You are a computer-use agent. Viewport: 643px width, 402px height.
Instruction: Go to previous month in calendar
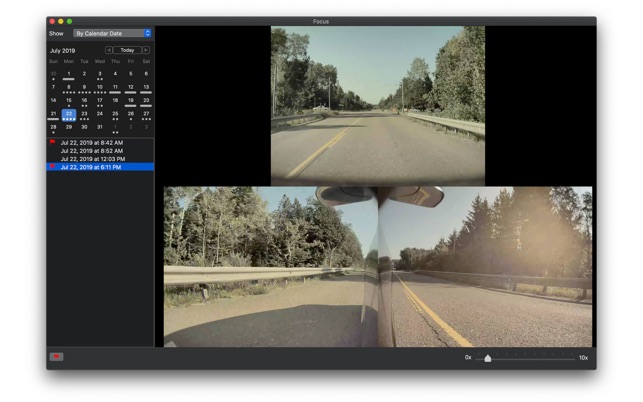click(109, 50)
